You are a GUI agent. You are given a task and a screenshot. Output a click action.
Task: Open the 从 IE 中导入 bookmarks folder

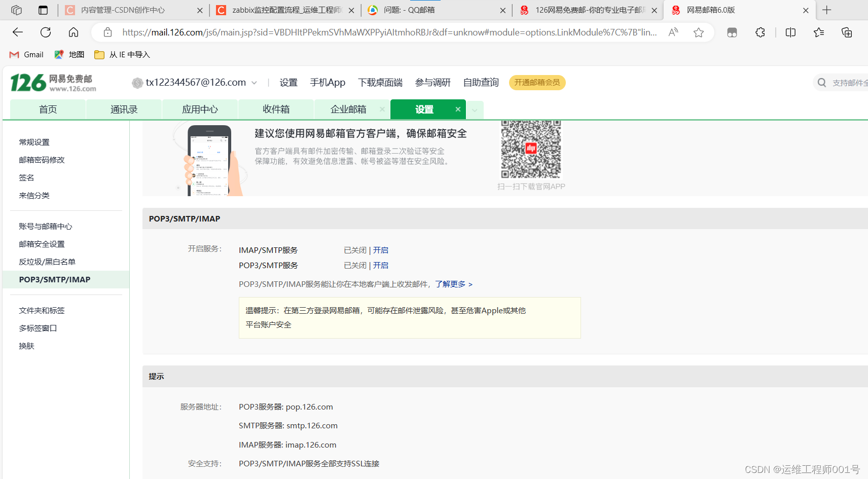tap(122, 55)
